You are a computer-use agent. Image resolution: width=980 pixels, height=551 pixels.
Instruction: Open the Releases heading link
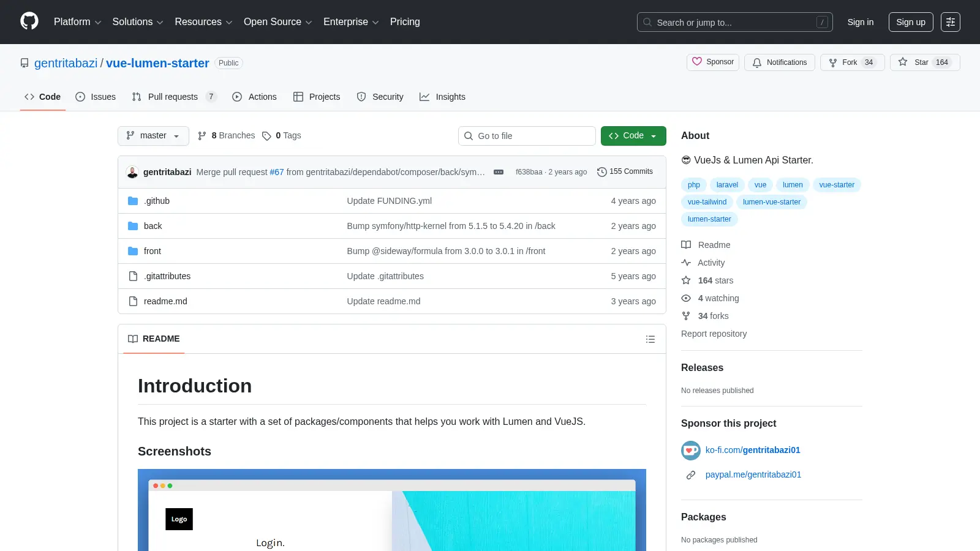tap(702, 368)
